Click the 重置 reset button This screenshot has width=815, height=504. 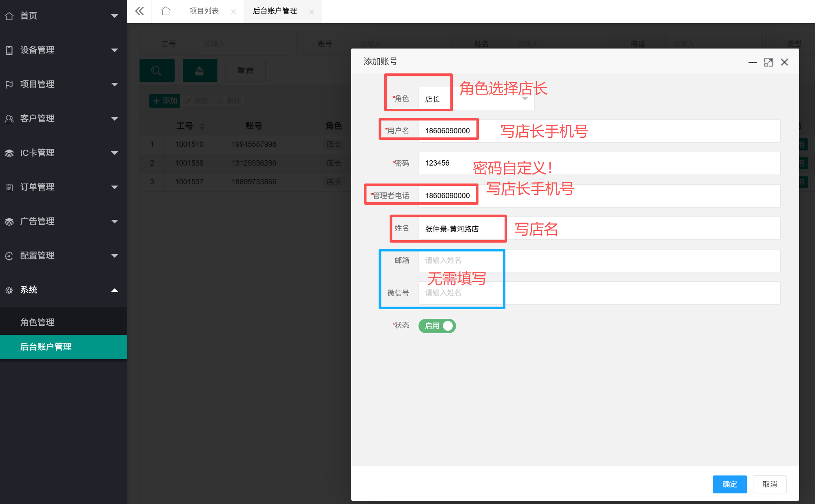246,71
